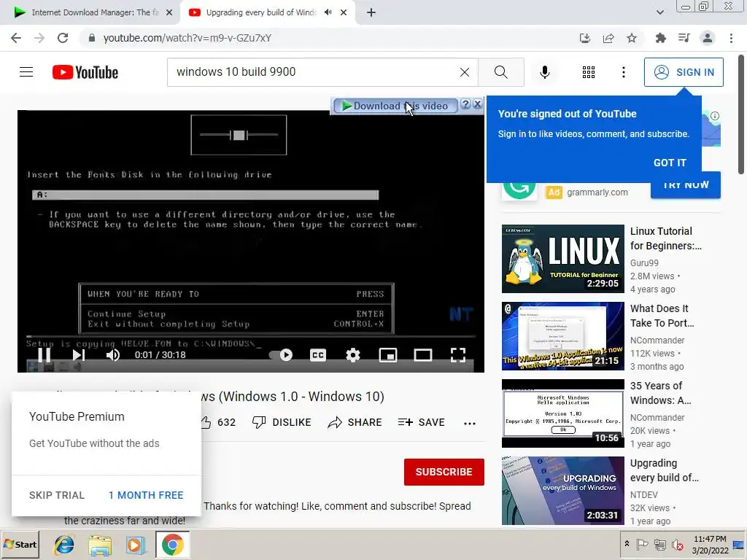
Task: Choose SKIP TRIAL in Premium popup
Action: pos(57,495)
